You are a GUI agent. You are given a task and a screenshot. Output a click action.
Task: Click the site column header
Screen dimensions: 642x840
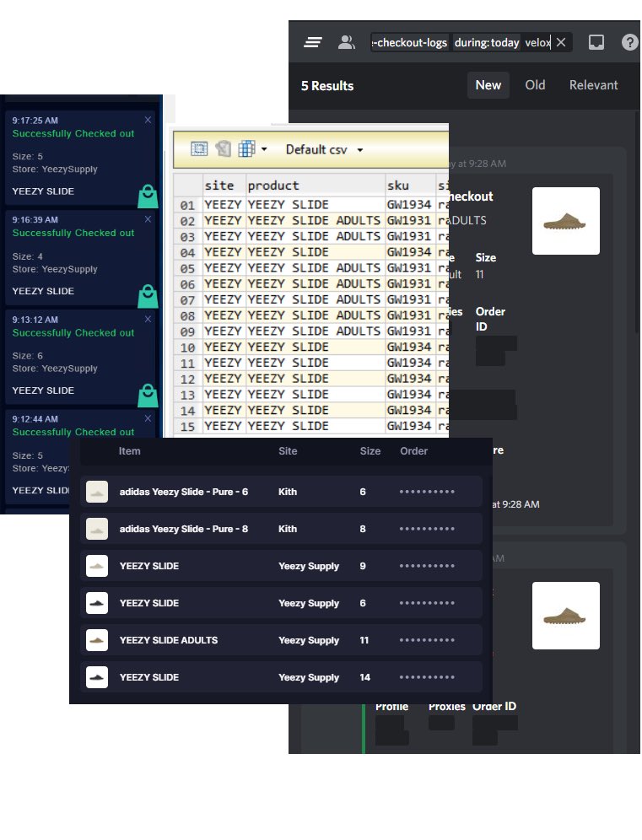(224, 186)
